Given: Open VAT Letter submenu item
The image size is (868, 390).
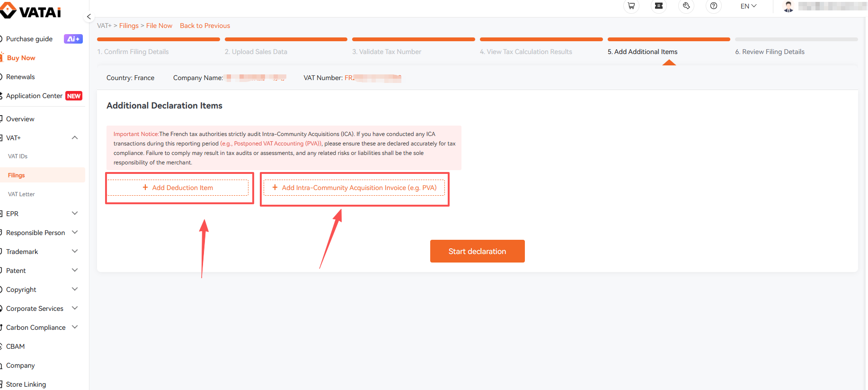Looking at the screenshot, I should click(21, 194).
